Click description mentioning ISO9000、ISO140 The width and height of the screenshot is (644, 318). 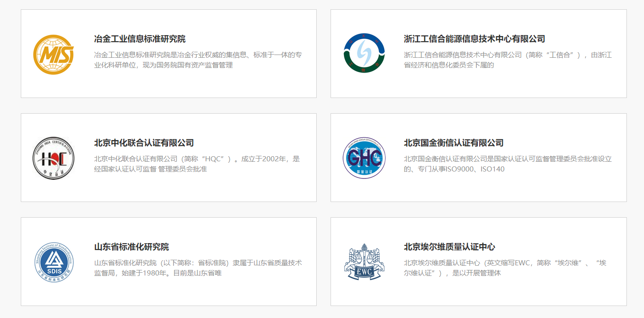point(508,164)
